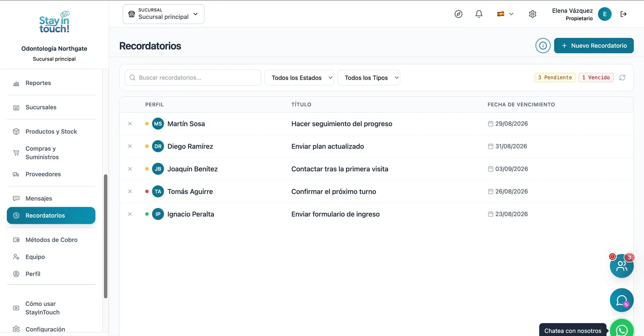This screenshot has height=336, width=644.
Task: Dismiss Tomás Aguirre reminder
Action: click(x=130, y=191)
